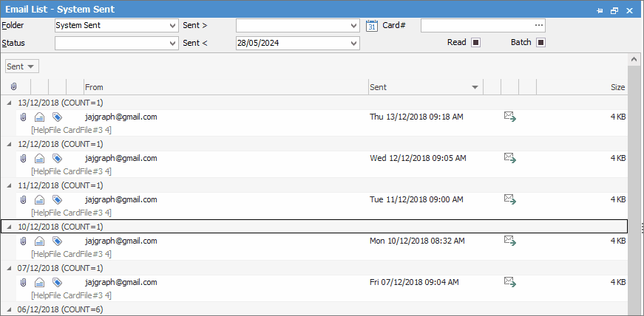644x316 pixels.
Task: Click the open-envelope icon in the 10/12/2018 email row
Action: [x=39, y=241]
